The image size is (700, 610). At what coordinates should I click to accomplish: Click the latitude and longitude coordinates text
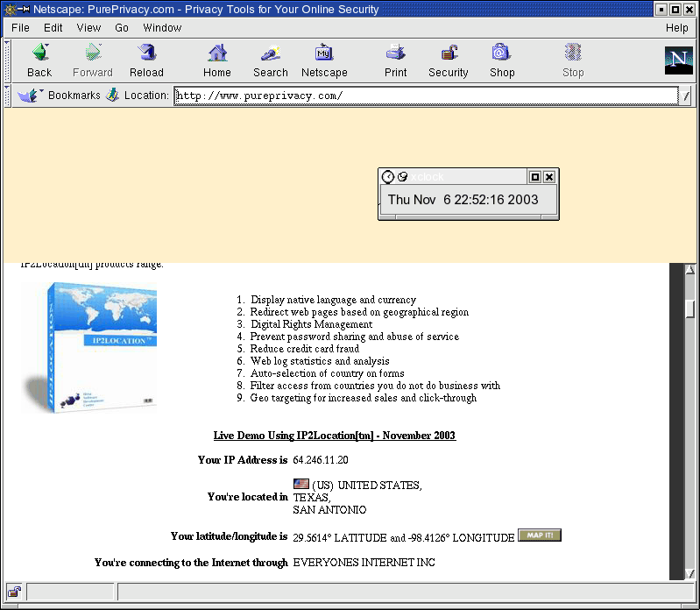pyautogui.click(x=404, y=537)
